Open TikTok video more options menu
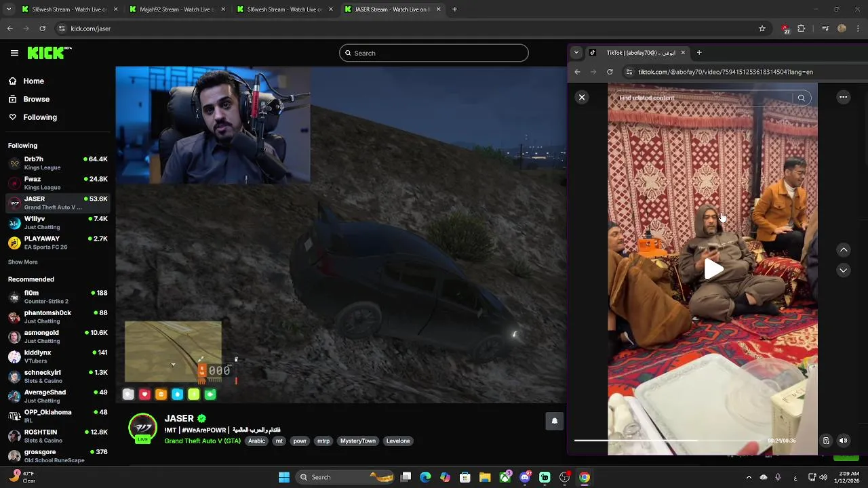This screenshot has width=868, height=488. click(x=844, y=98)
